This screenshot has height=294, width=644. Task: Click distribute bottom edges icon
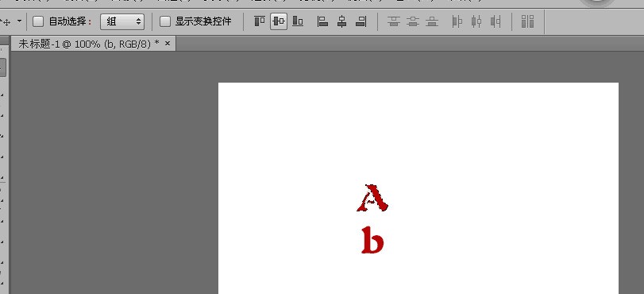(432, 21)
